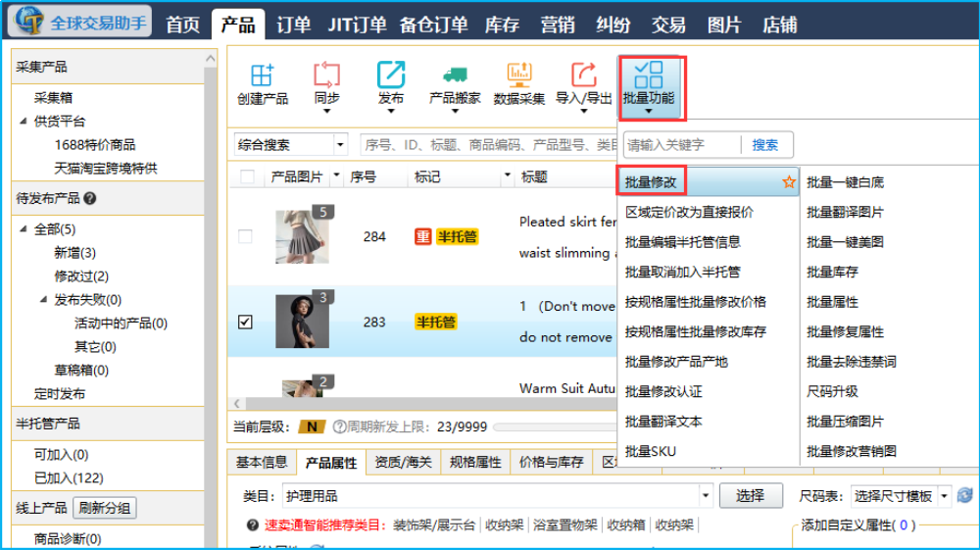
Task: Expand the 导入/导出 dropdown arrow
Action: click(584, 111)
